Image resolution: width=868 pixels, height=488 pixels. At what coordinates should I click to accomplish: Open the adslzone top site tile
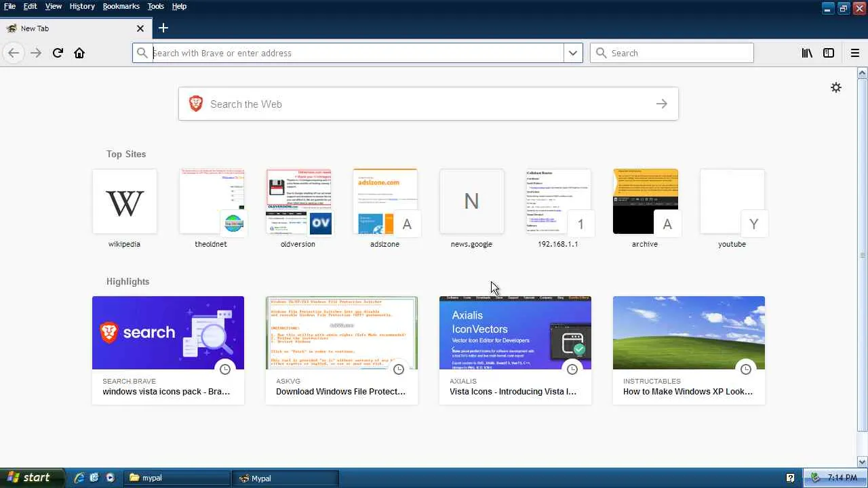(385, 208)
